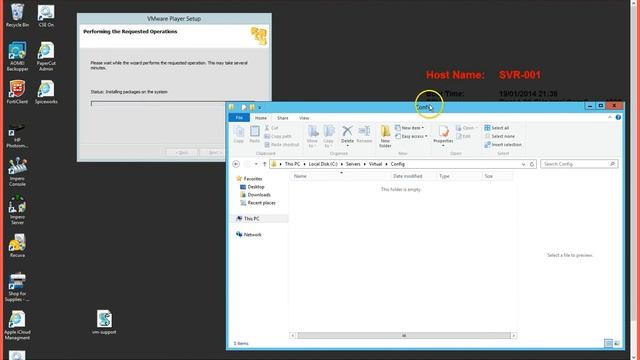Image resolution: width=640 pixels, height=360 pixels.
Task: Open the vm-support desktop file
Action: coord(104,322)
